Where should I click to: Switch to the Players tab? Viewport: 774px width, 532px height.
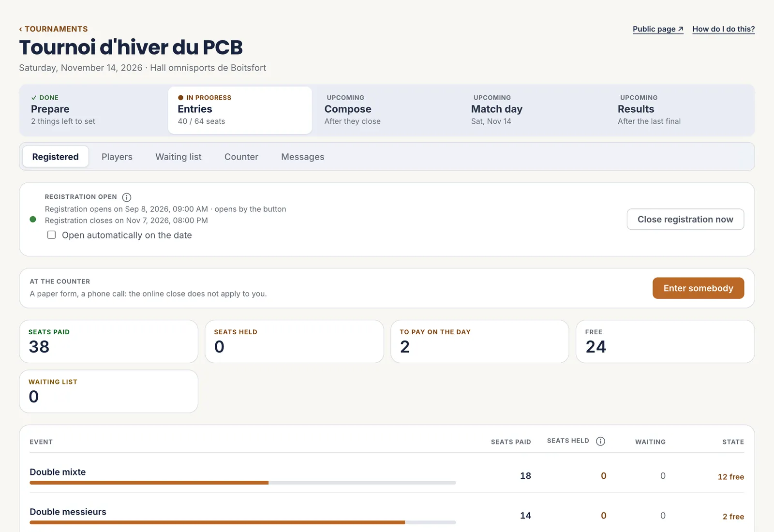(117, 157)
